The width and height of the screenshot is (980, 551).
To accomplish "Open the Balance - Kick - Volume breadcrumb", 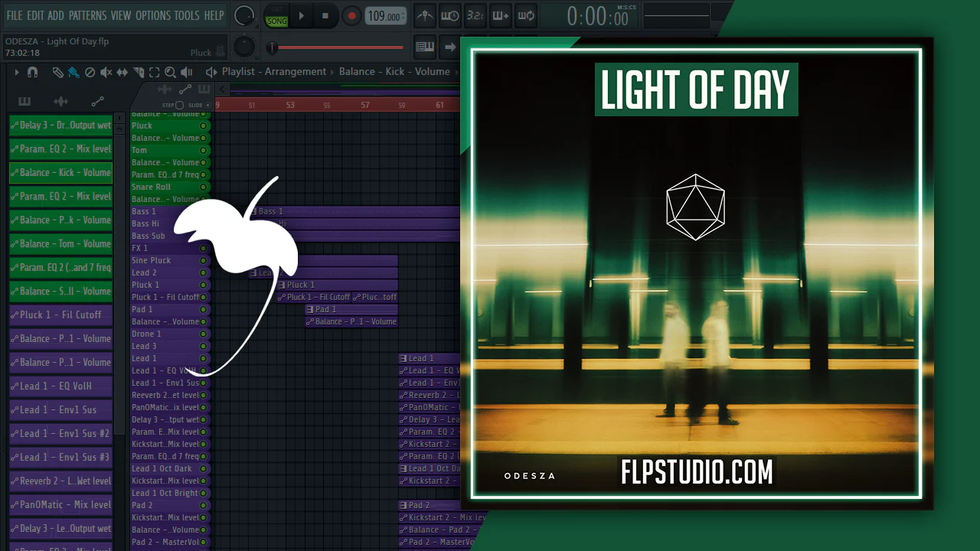I will [394, 72].
